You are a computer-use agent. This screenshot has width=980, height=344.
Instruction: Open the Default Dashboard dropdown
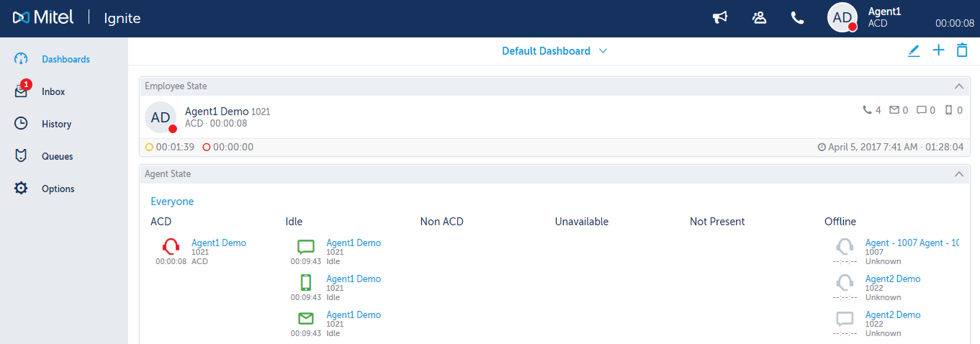tap(554, 51)
